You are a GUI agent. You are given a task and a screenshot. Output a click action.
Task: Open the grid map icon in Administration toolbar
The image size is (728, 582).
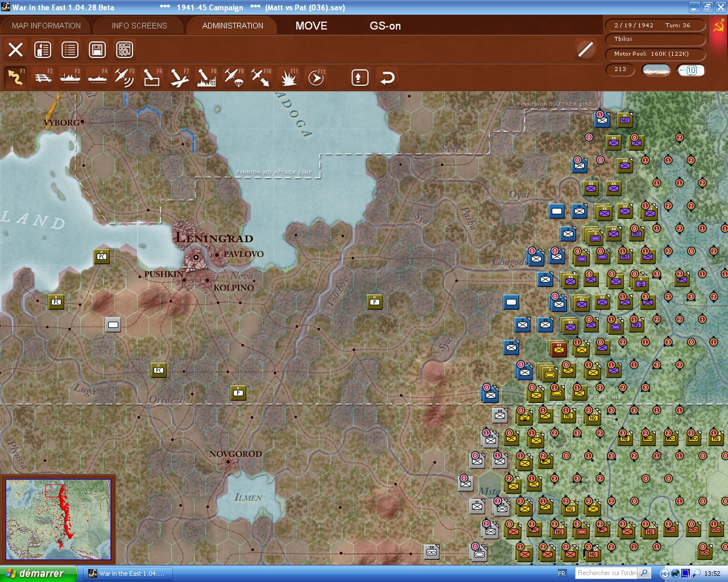(125, 49)
